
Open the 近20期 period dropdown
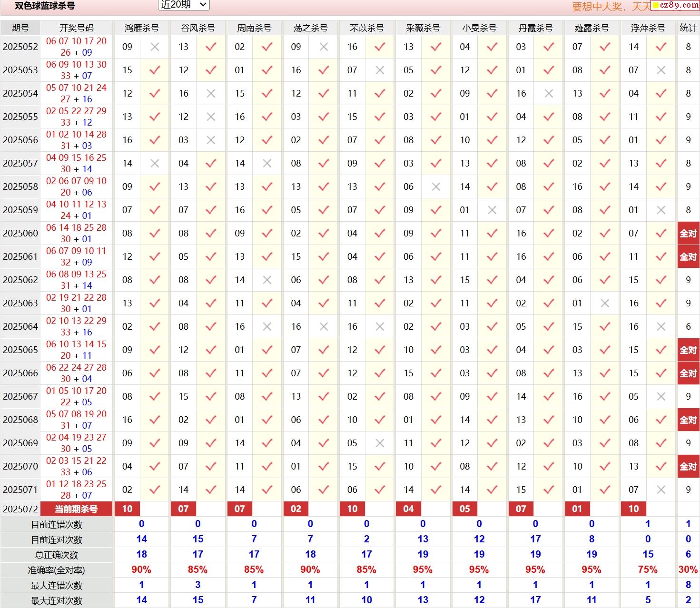coord(184,5)
